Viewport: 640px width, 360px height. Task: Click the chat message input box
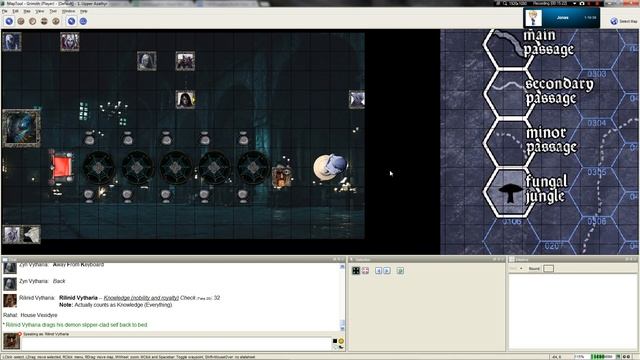(176, 344)
